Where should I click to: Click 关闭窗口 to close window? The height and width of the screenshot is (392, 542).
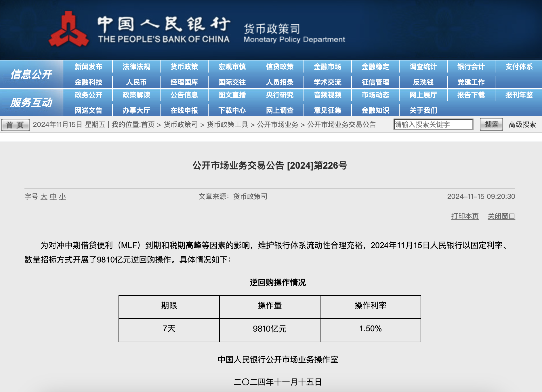click(501, 216)
